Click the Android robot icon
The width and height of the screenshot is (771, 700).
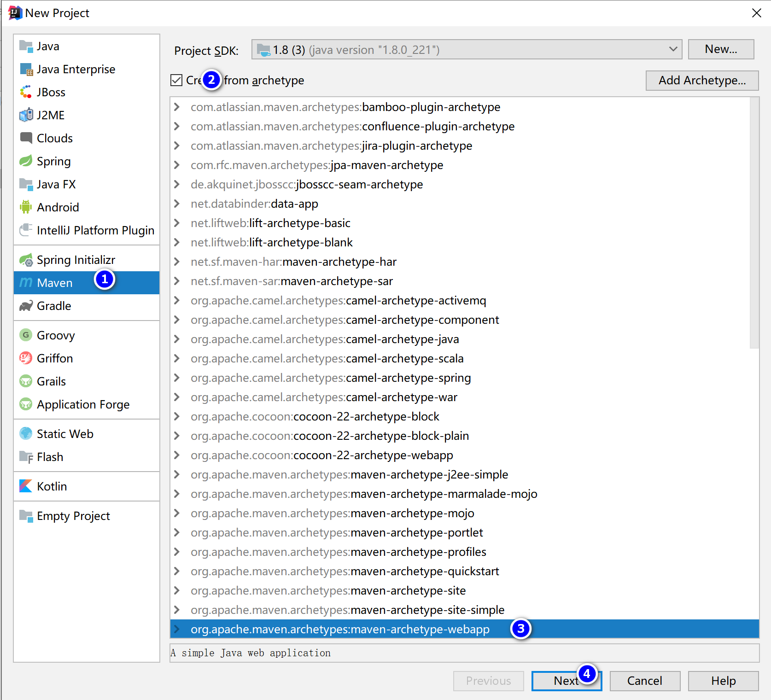[26, 207]
